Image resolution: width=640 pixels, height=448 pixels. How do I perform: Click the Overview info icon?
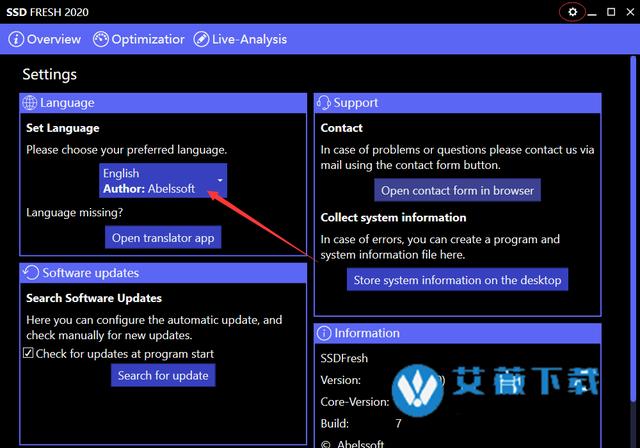coord(16,40)
